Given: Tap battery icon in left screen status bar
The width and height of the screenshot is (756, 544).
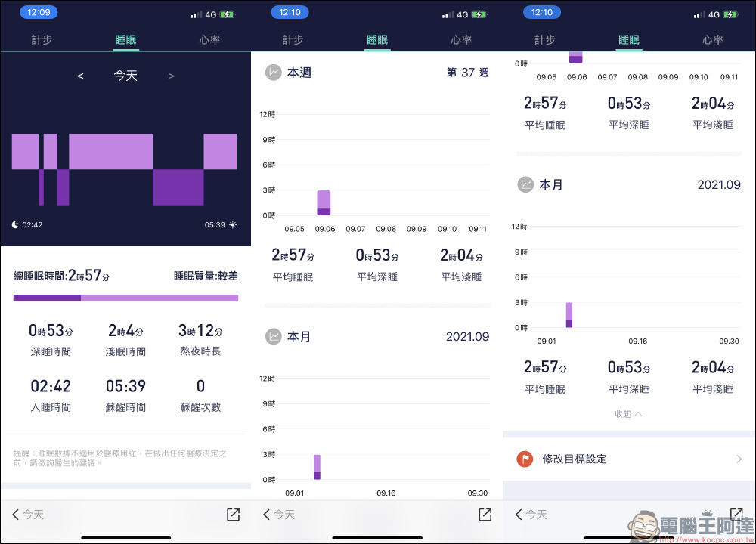Looking at the screenshot, I should (x=227, y=14).
